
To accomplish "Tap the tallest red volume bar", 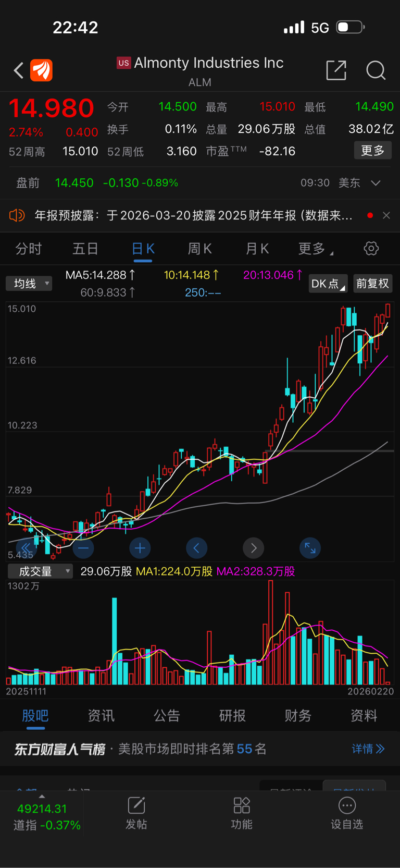I will pyautogui.click(x=270, y=632).
